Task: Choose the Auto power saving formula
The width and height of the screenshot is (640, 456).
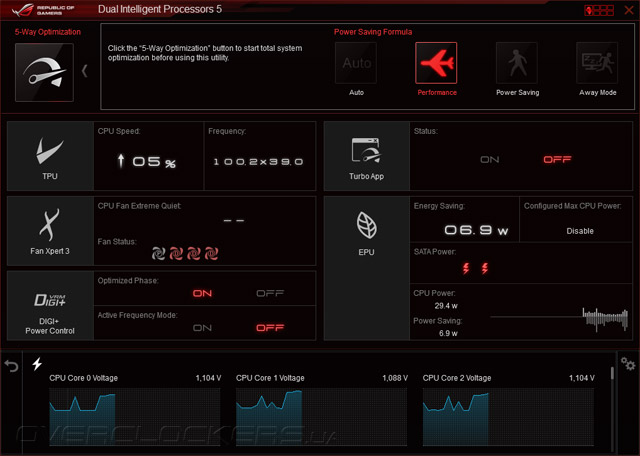Action: pyautogui.click(x=356, y=63)
